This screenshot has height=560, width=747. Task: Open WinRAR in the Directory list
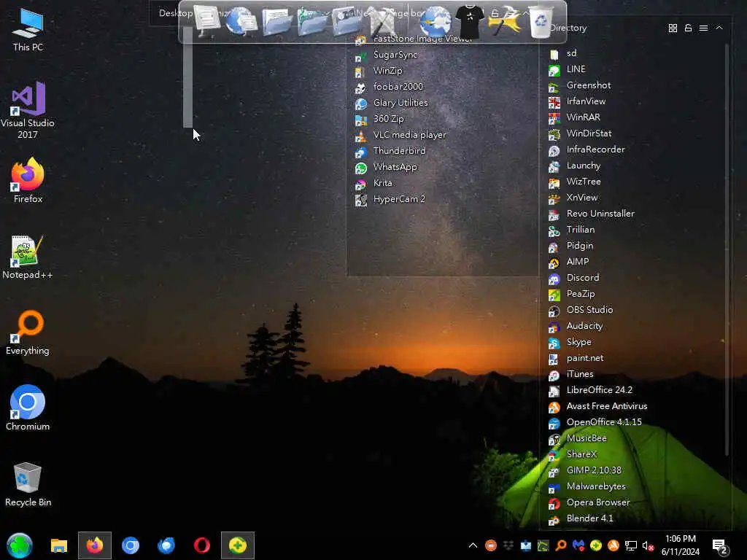pyautogui.click(x=574, y=117)
